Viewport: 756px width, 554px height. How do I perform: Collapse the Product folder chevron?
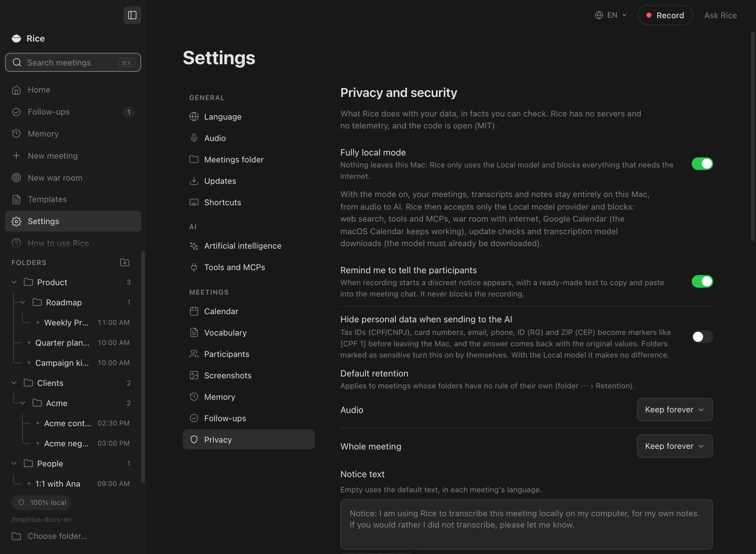click(14, 282)
